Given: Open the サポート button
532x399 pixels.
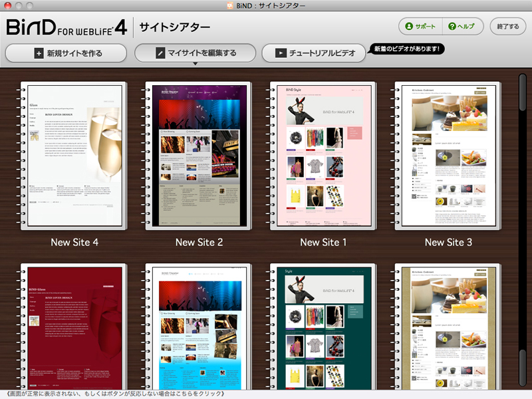Looking at the screenshot, I should pos(420,27).
